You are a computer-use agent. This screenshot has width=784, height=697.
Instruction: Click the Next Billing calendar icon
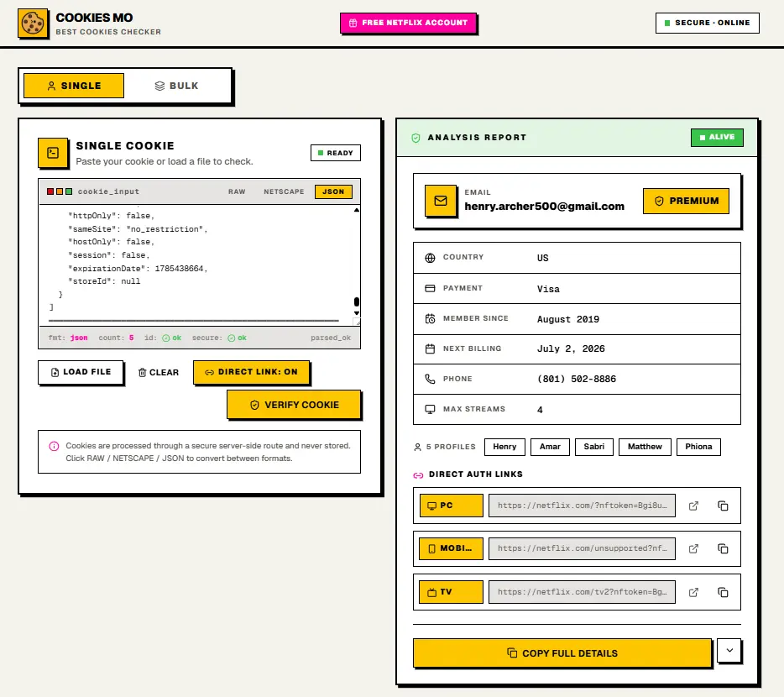430,348
